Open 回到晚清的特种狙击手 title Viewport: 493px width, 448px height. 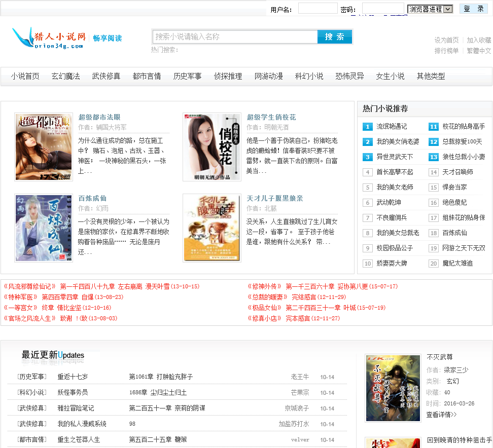[x=460, y=440]
